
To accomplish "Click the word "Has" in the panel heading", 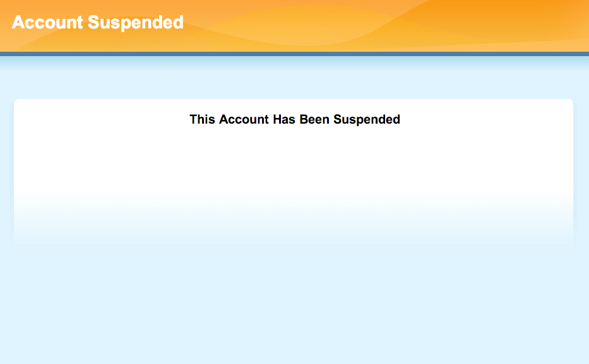I will tap(284, 119).
